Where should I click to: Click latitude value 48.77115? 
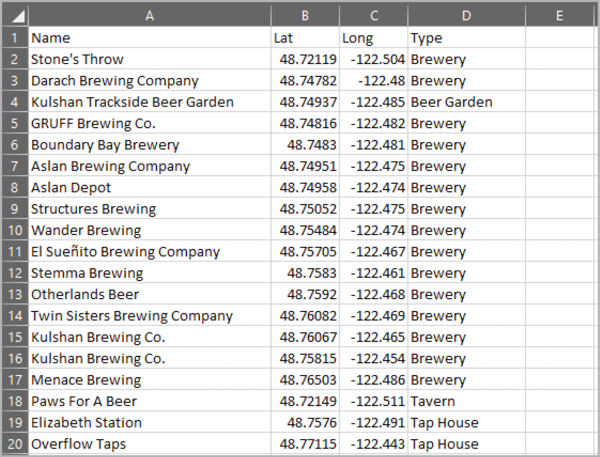click(x=304, y=444)
